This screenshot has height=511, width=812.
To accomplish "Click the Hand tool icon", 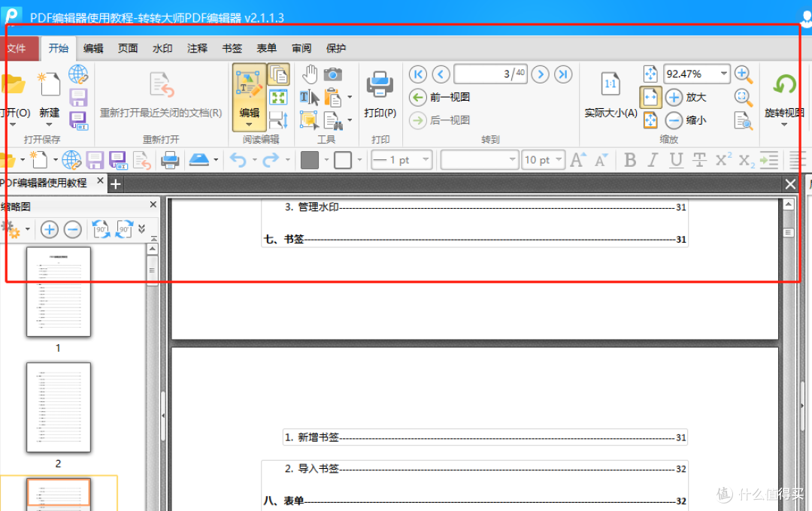I will tap(310, 74).
